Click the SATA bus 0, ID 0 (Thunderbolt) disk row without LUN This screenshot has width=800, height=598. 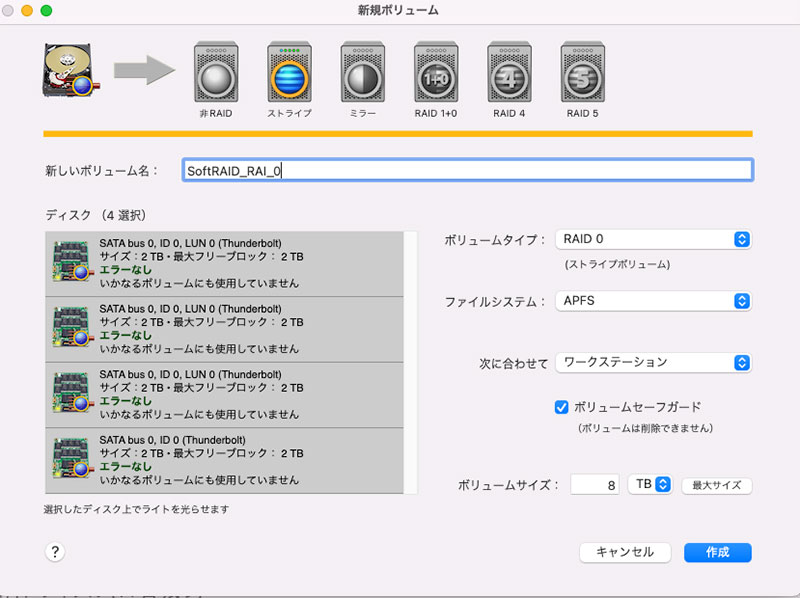click(224, 461)
